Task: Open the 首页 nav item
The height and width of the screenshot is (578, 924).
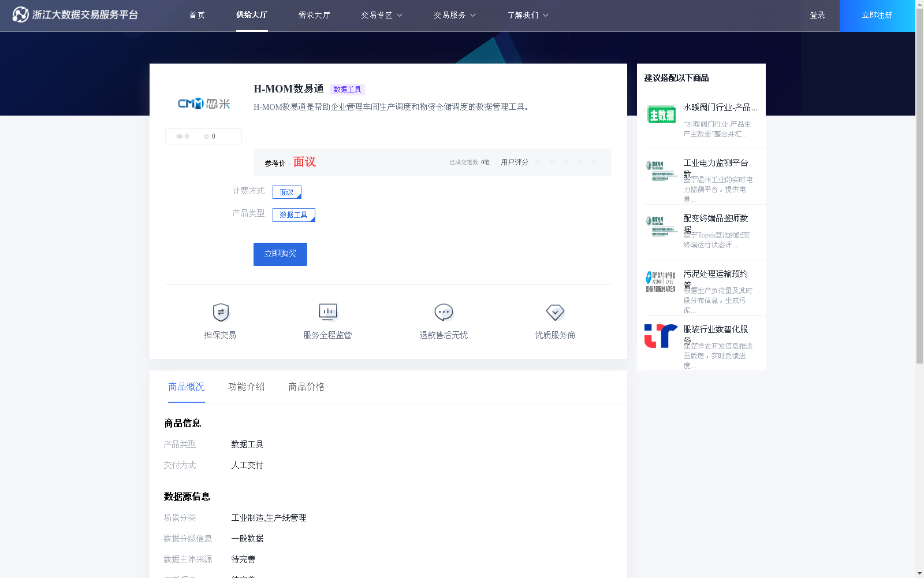Action: (197, 15)
